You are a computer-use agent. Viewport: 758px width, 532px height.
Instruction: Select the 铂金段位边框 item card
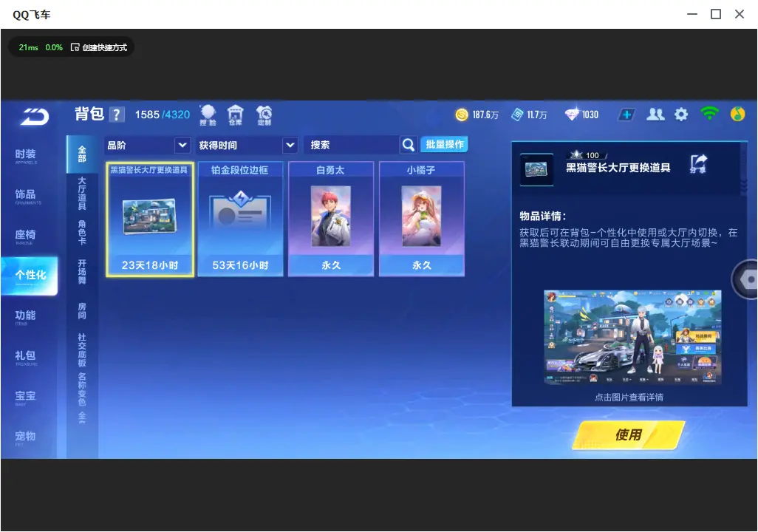click(240, 219)
